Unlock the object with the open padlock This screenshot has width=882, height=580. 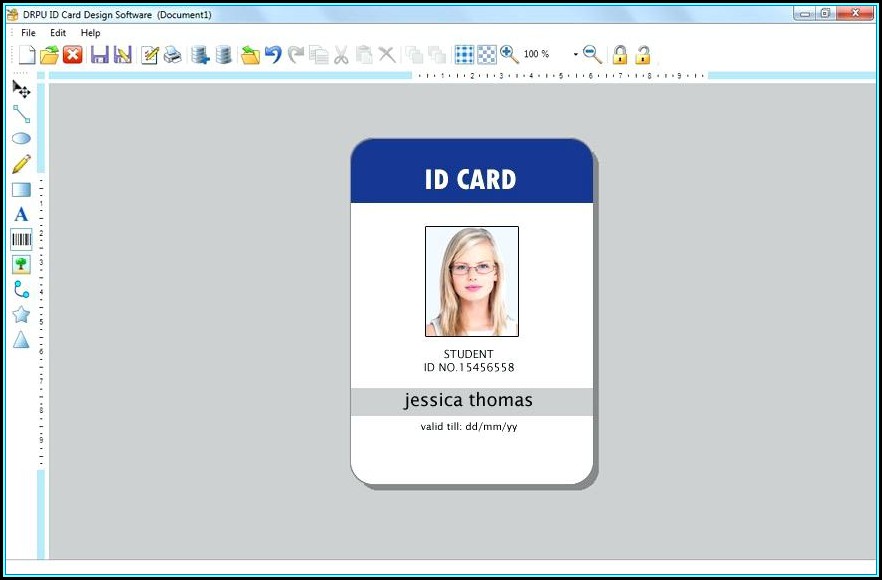643,54
